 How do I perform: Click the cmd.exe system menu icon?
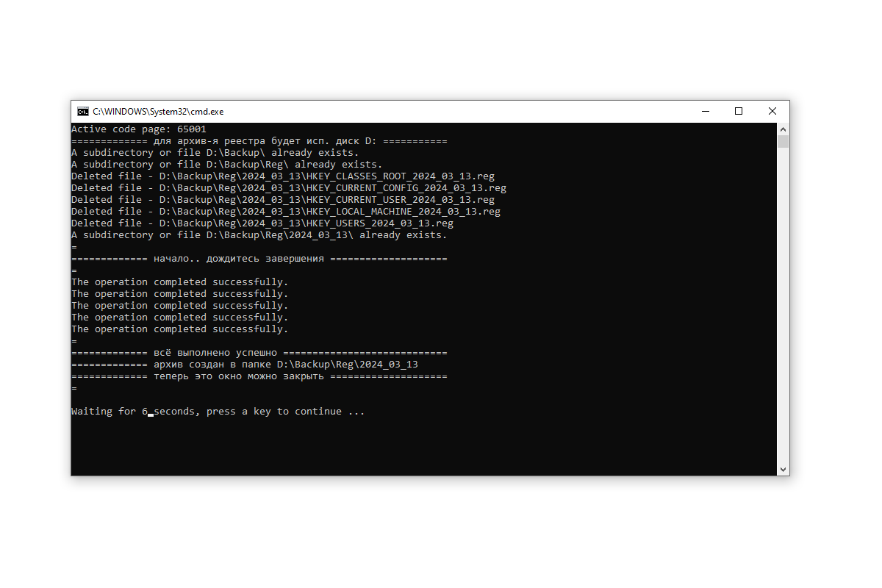[83, 112]
